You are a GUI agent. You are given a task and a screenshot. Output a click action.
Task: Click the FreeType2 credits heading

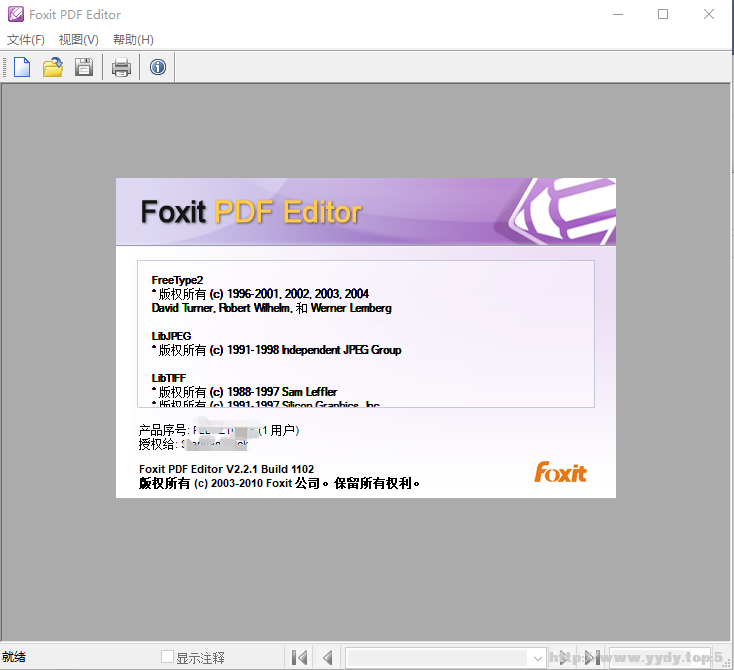pyautogui.click(x=177, y=280)
